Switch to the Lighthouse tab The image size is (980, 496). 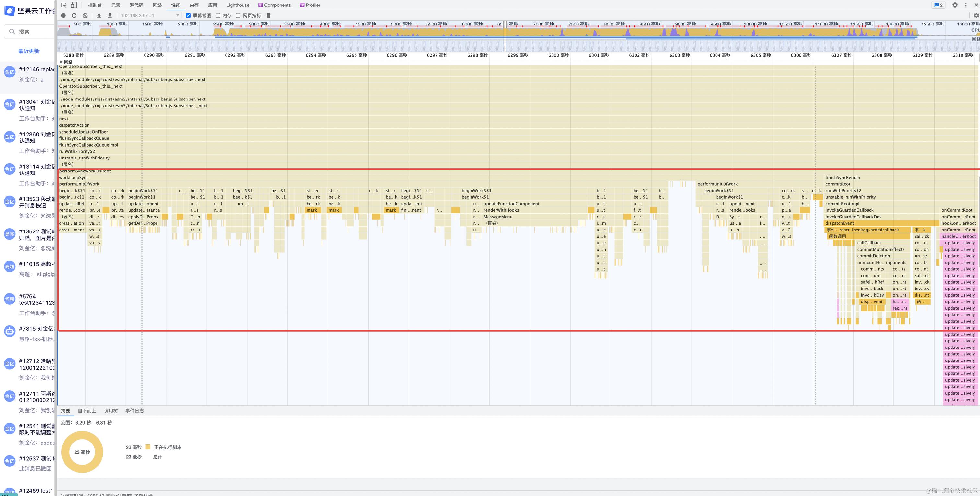point(238,5)
